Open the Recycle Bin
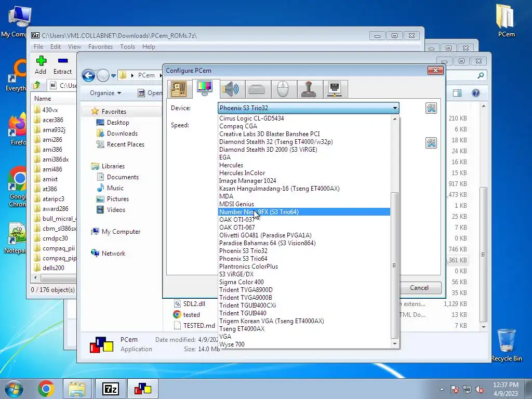 [506, 345]
